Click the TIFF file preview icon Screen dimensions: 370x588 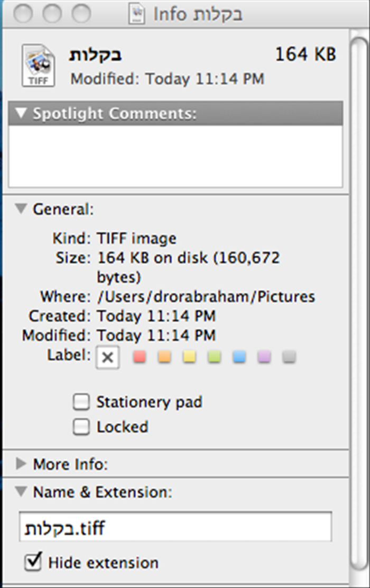click(38, 66)
